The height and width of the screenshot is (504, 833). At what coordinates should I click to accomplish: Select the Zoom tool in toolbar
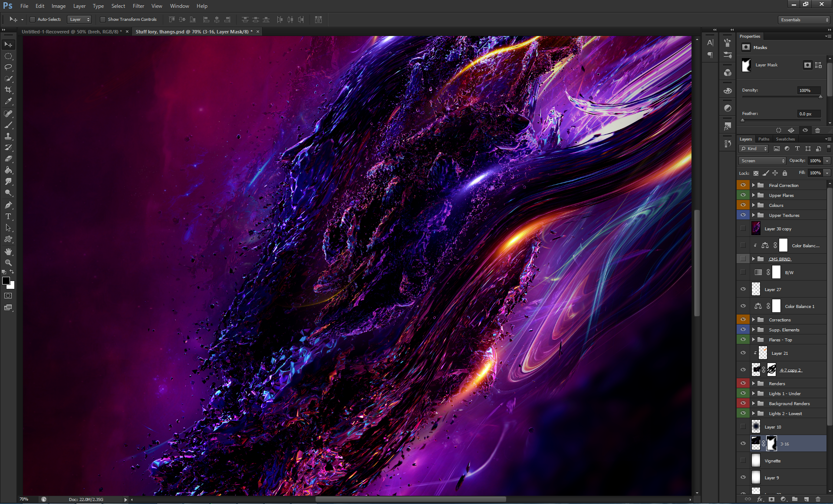8,263
